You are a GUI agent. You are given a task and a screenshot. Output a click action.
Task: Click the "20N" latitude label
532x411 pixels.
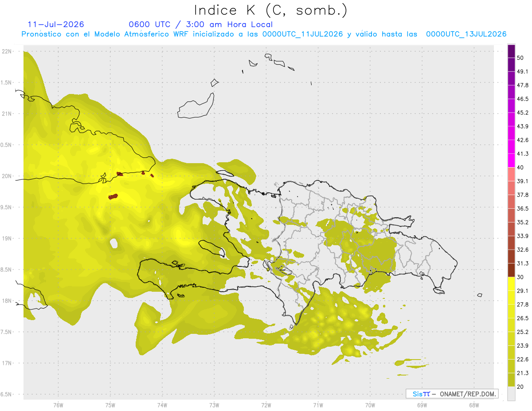click(x=7, y=176)
